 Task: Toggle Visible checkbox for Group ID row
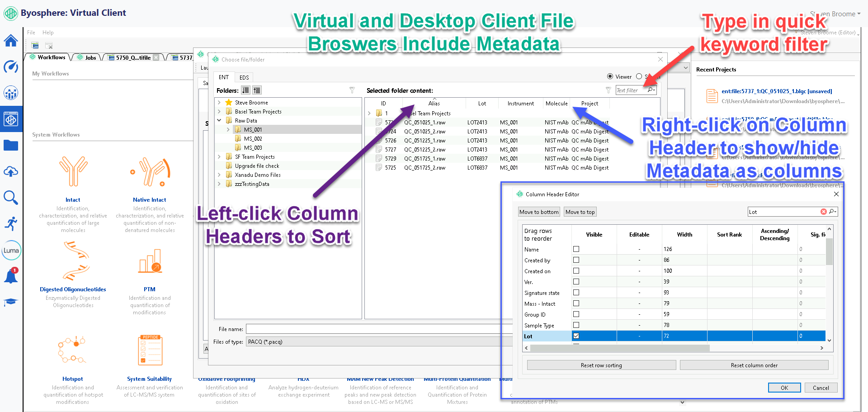point(576,314)
